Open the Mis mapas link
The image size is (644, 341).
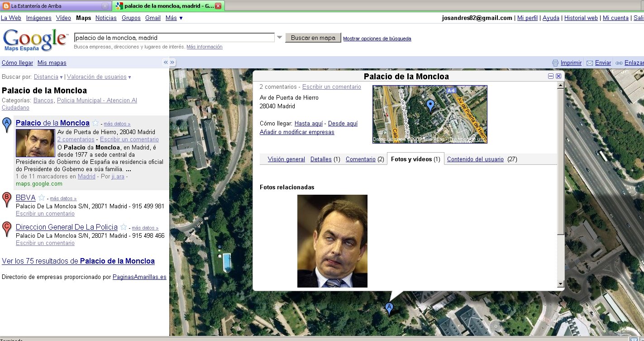[52, 63]
